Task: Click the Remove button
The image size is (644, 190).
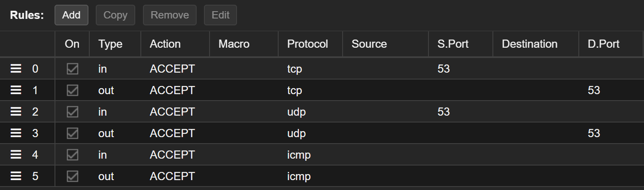Action: tap(170, 15)
